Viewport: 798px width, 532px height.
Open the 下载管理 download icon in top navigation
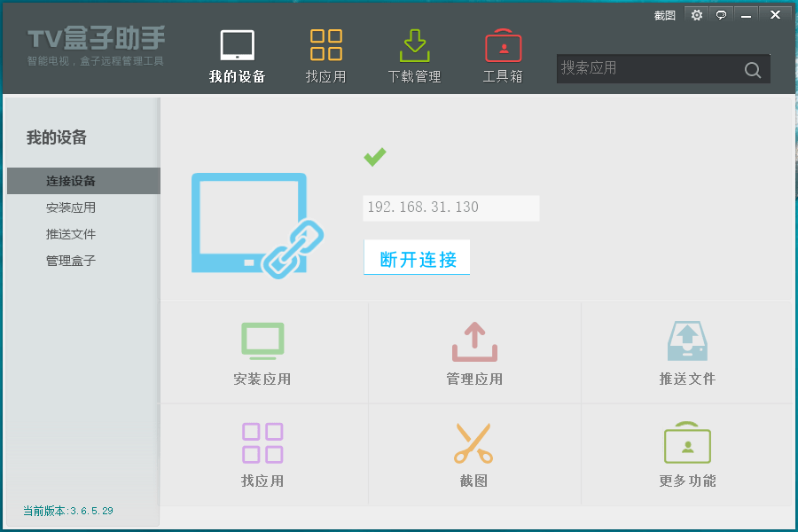click(414, 44)
